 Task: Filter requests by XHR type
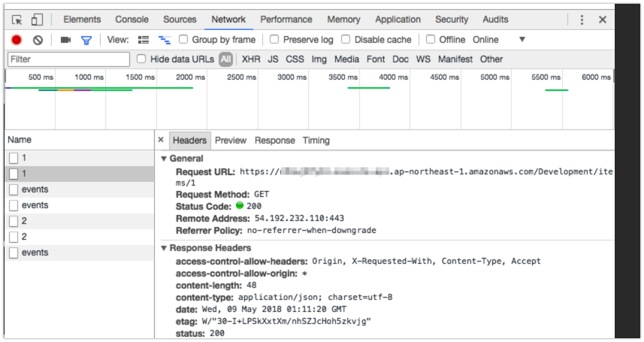click(x=251, y=59)
